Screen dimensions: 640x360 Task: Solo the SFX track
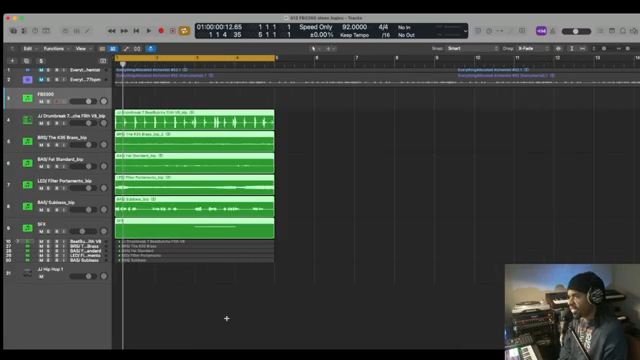pos(48,231)
